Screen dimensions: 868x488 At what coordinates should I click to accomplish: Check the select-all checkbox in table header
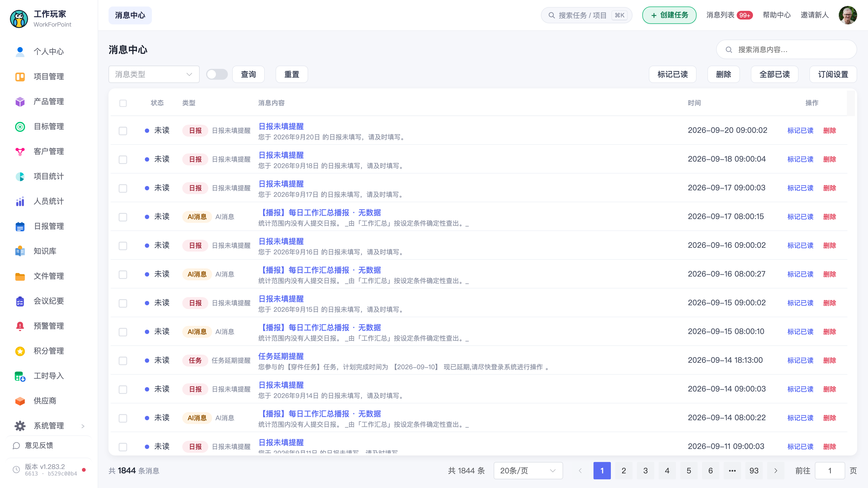tap(123, 103)
